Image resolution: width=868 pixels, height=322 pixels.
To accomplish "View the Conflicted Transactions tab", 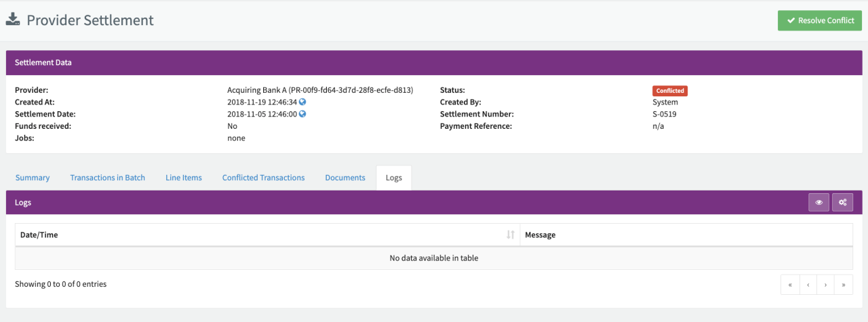I will pyautogui.click(x=263, y=178).
